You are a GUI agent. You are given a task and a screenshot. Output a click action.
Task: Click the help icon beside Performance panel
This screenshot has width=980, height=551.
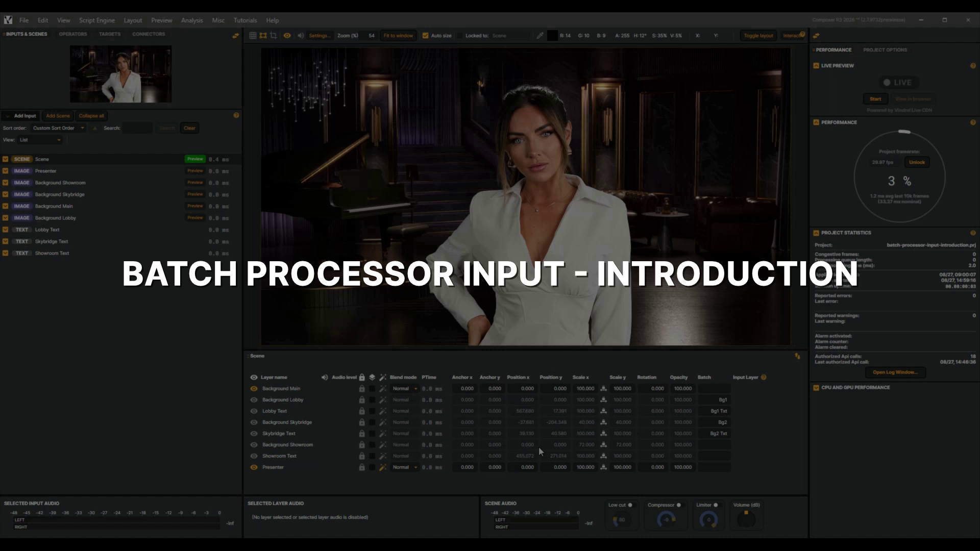[x=973, y=122]
